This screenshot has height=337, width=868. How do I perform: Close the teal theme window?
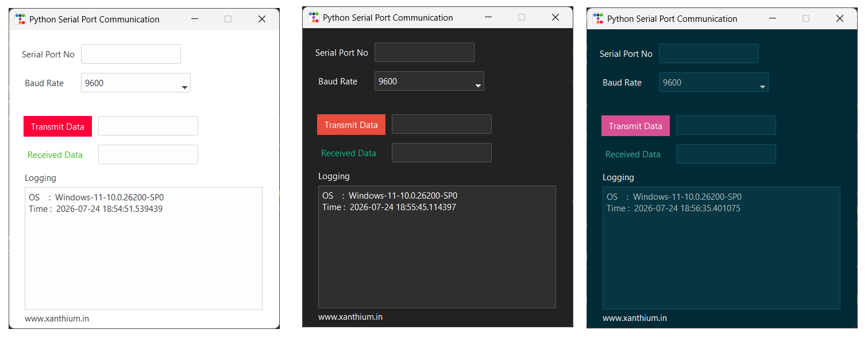[840, 18]
